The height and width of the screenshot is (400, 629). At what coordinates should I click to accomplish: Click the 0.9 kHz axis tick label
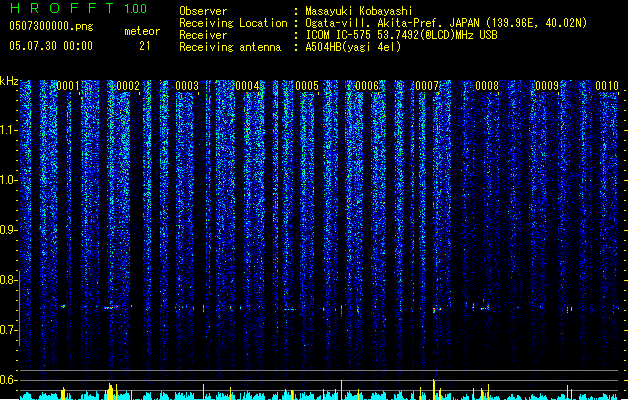click(8, 230)
